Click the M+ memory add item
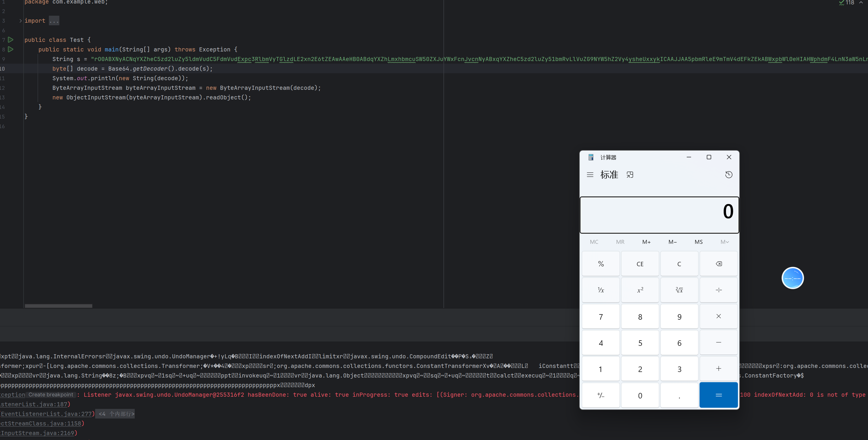This screenshot has width=868, height=440. click(x=646, y=242)
